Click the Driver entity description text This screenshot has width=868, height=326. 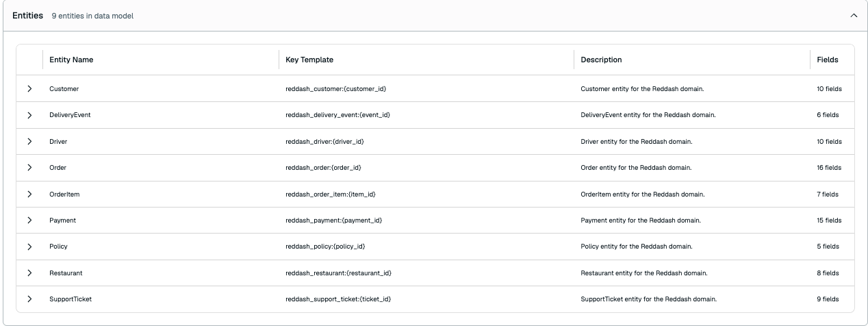(637, 142)
